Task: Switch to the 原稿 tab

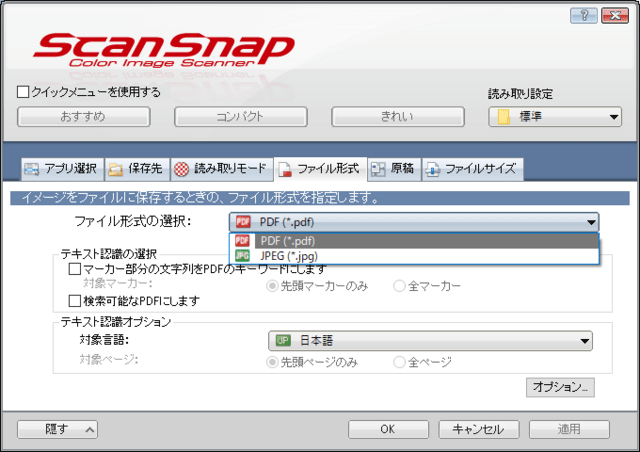Action: (x=394, y=169)
